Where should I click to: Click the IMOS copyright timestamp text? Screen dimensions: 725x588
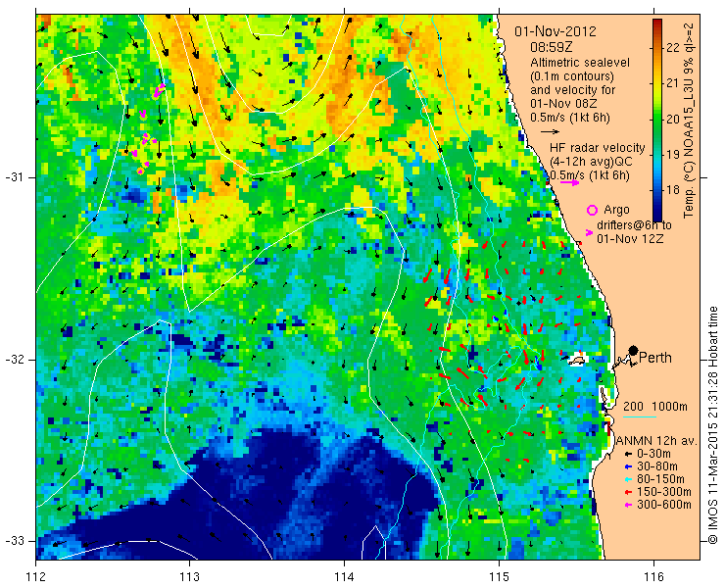pyautogui.click(x=712, y=424)
